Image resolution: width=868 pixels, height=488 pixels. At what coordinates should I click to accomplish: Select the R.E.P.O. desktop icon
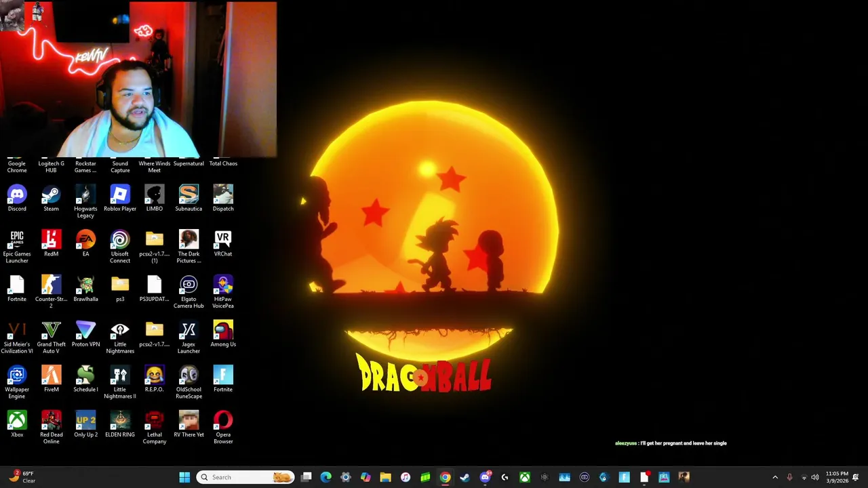(x=154, y=379)
